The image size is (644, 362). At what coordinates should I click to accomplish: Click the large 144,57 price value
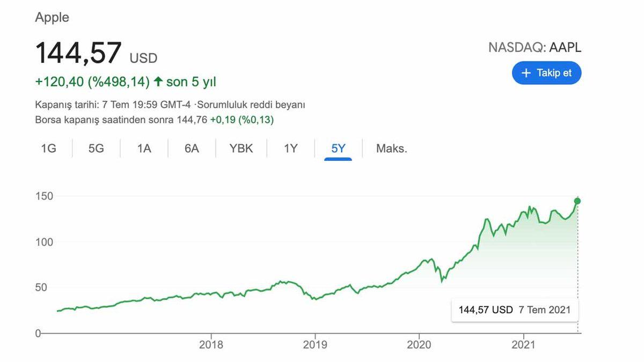pyautogui.click(x=78, y=53)
